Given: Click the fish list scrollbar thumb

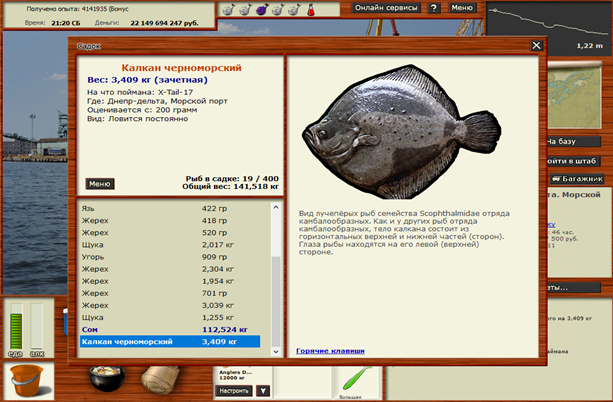Looking at the screenshot, I should 276,301.
